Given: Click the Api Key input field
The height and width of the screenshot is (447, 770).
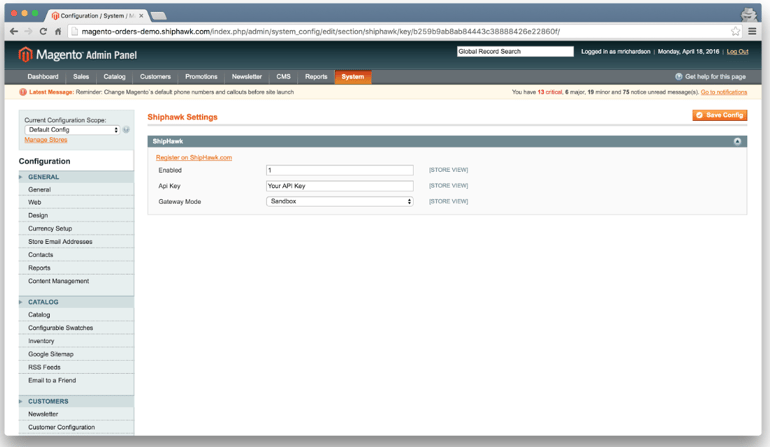Looking at the screenshot, I should (x=340, y=186).
